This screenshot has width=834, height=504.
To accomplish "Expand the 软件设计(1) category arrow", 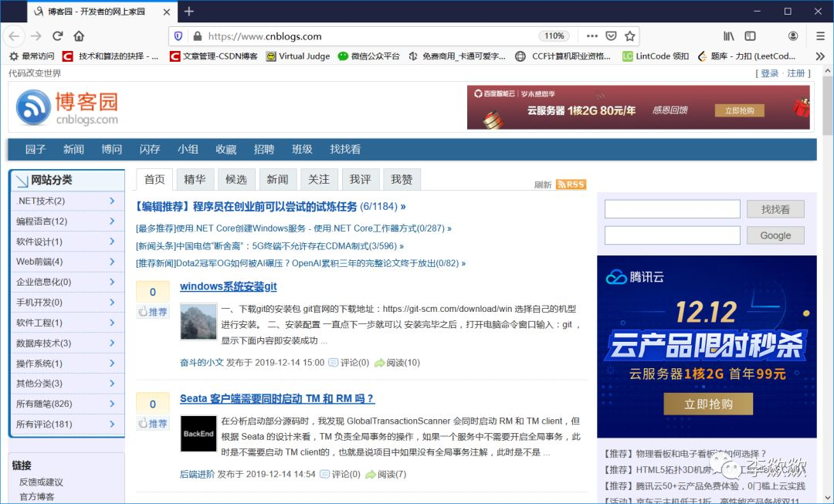I will pyautogui.click(x=112, y=241).
